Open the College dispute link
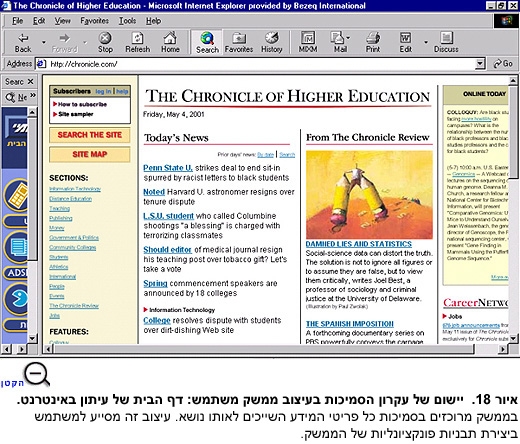The image size is (520, 444). point(157,320)
